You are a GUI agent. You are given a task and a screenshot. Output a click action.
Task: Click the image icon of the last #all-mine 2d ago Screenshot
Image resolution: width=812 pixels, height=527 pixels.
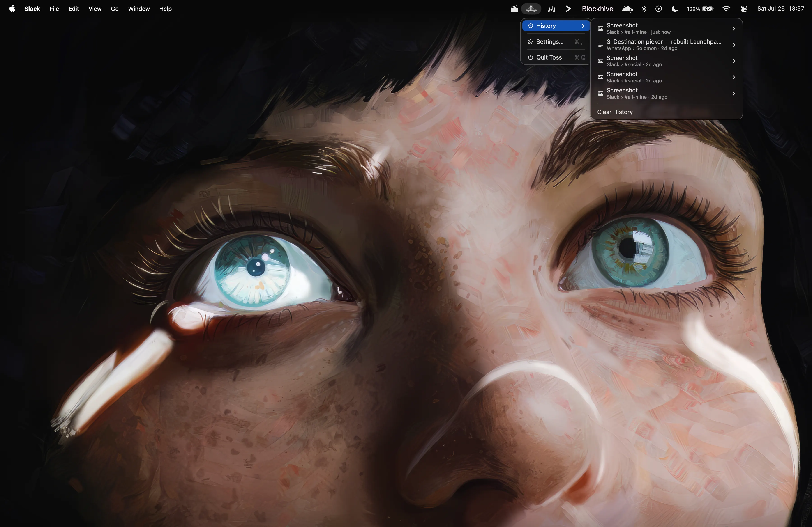600,93
